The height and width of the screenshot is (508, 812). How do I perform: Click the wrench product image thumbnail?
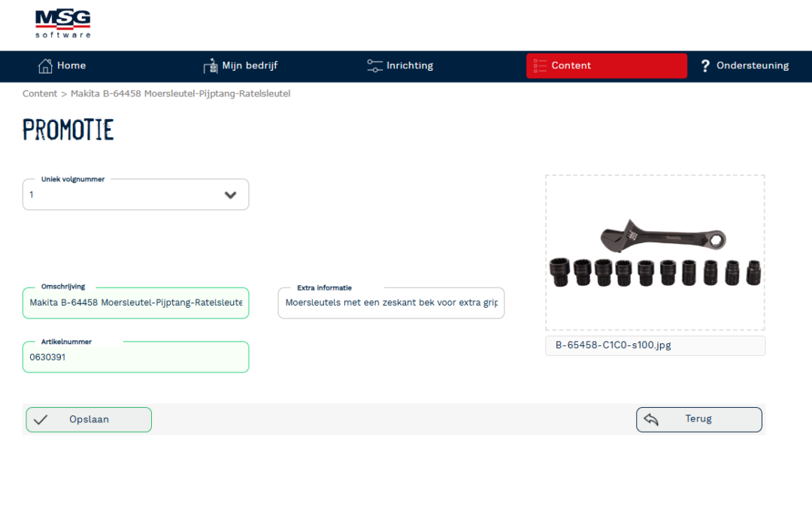[x=655, y=252]
